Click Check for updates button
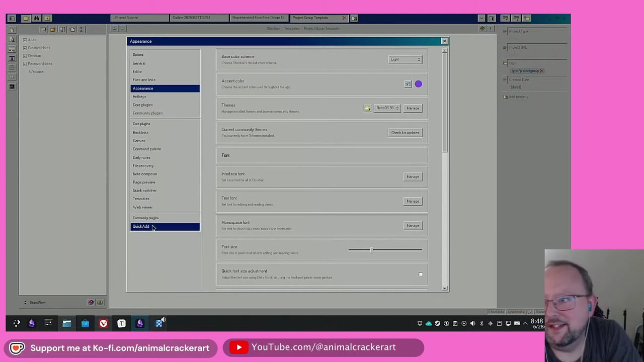The image size is (644, 362). 405,133
